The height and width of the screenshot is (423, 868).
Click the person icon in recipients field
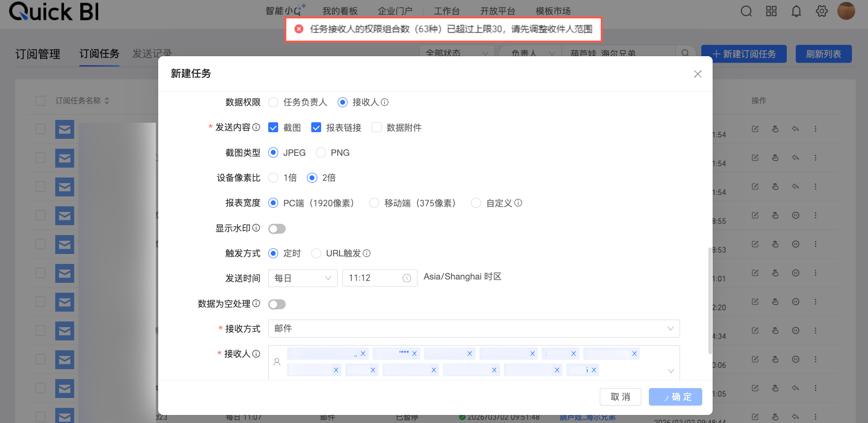[277, 362]
